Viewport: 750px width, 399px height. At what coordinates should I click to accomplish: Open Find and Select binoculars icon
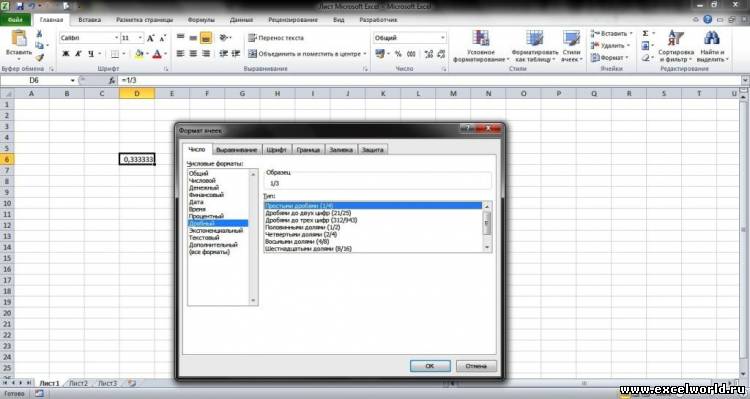(712, 38)
